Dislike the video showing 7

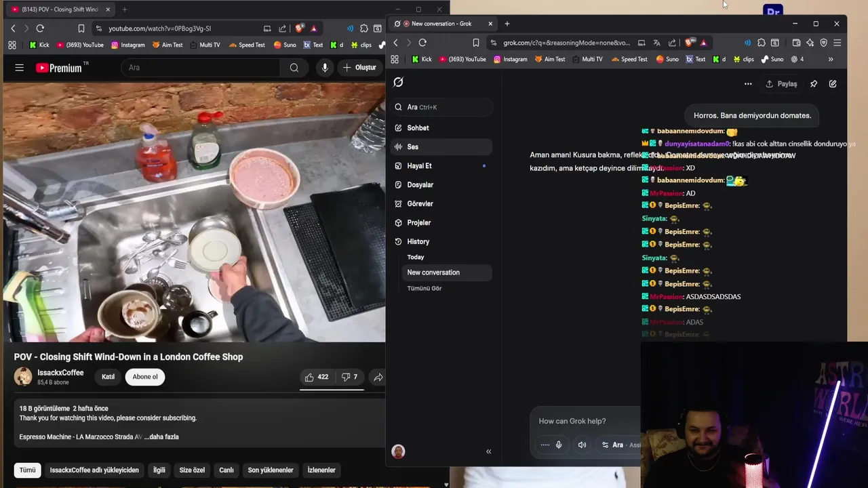349,377
